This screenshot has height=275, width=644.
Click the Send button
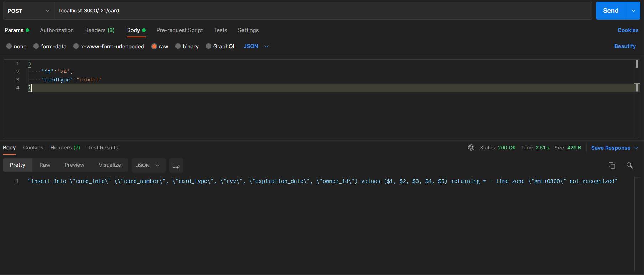tap(611, 11)
